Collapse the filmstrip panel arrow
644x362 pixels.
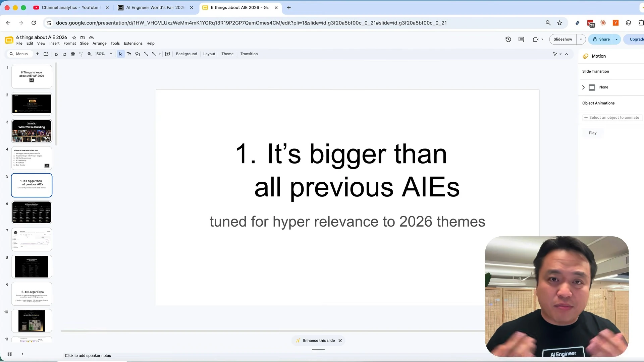point(22,354)
